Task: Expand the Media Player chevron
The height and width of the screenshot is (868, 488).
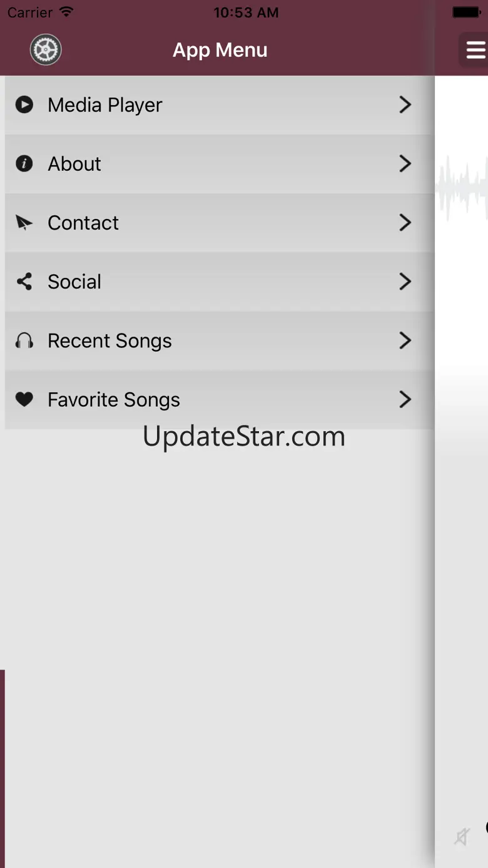Action: tap(405, 105)
